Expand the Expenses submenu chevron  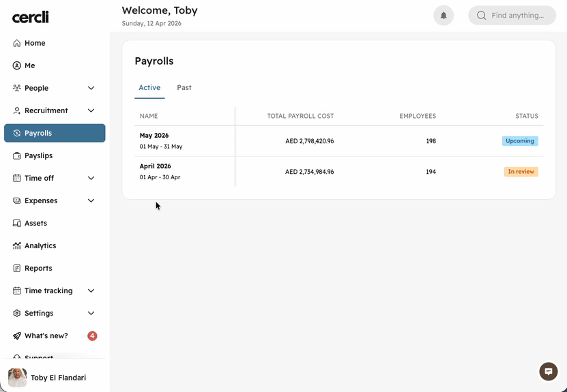pyautogui.click(x=91, y=200)
